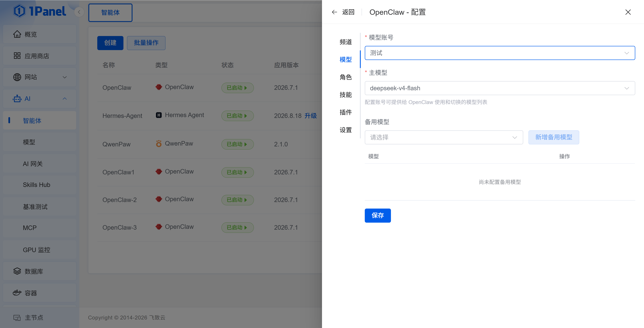644x328 pixels.
Task: Click the AI robot icon
Action: click(17, 99)
